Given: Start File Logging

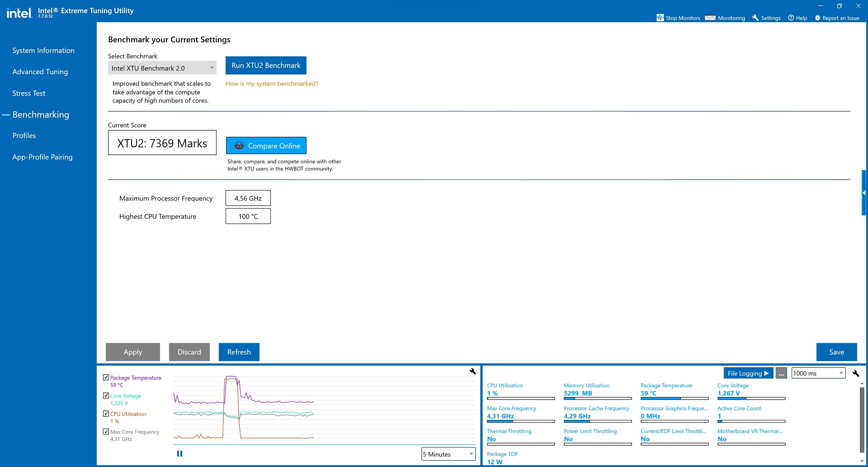Looking at the screenshot, I should [x=748, y=373].
